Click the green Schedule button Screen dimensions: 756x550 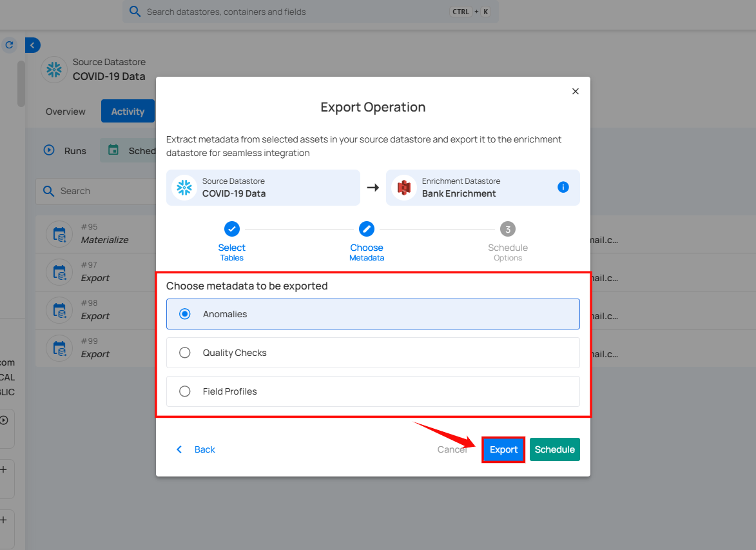(x=554, y=449)
